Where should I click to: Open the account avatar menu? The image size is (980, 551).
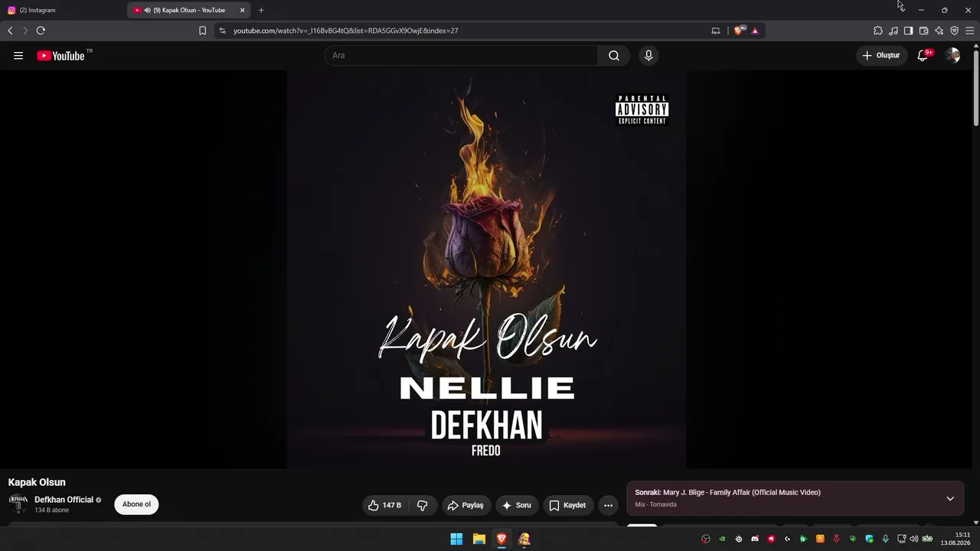tap(952, 56)
